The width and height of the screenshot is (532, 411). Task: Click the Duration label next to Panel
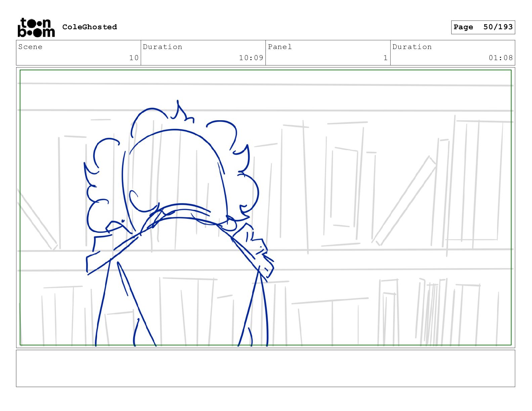tap(412, 47)
